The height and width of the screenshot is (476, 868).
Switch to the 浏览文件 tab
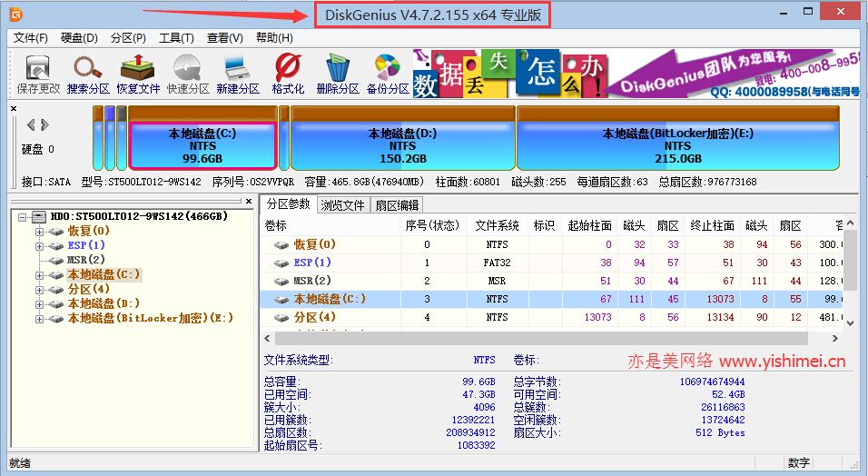(x=342, y=205)
